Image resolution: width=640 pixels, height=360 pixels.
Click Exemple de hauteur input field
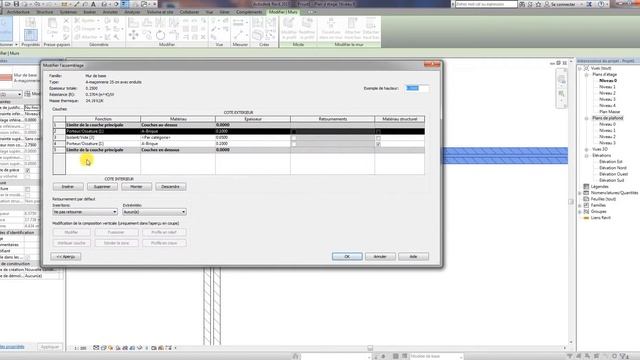click(417, 88)
